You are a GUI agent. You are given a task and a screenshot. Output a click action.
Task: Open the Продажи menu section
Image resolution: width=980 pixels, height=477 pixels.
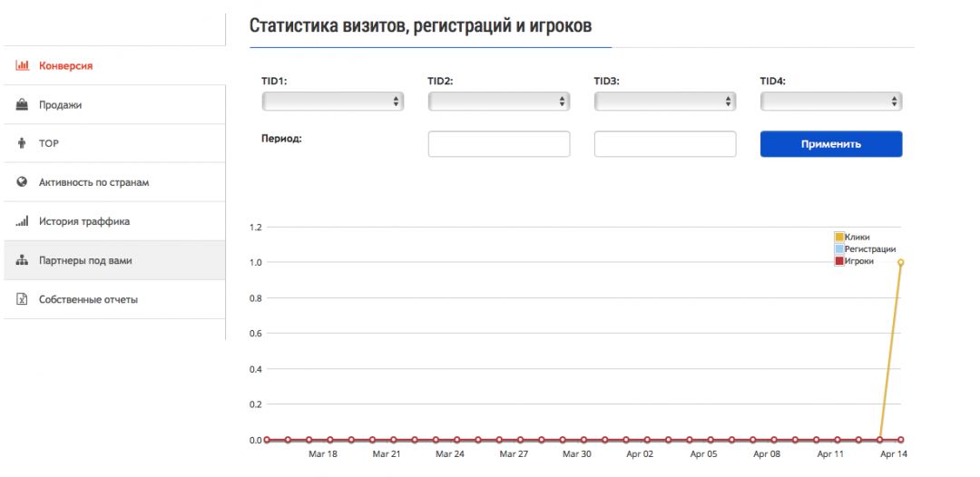coord(114,105)
